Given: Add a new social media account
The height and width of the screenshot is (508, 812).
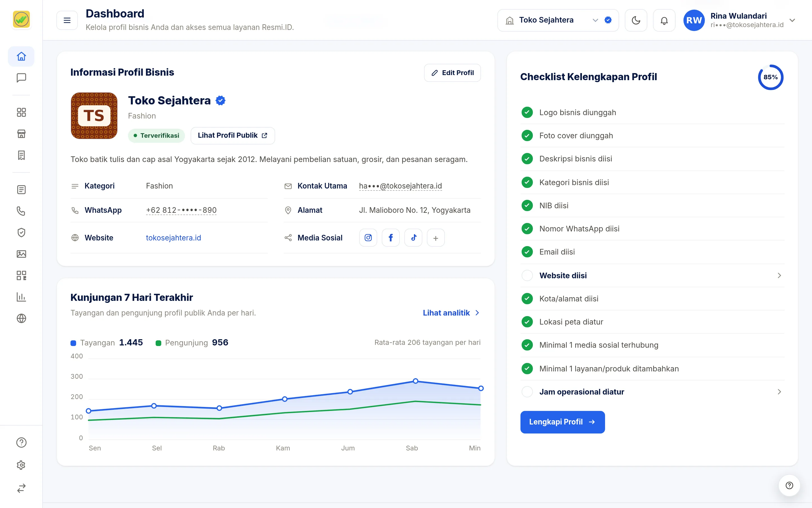Looking at the screenshot, I should point(436,238).
